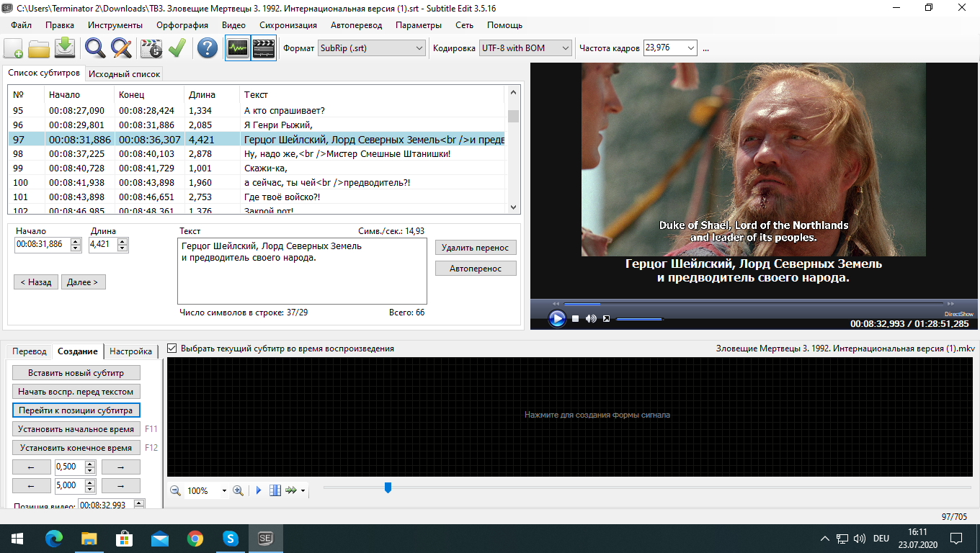Open Microsoft Store from the taskbar

(125, 538)
